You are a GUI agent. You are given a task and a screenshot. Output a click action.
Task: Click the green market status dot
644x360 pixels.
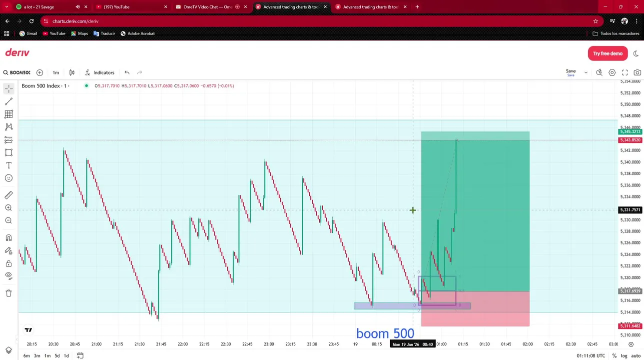tap(86, 86)
